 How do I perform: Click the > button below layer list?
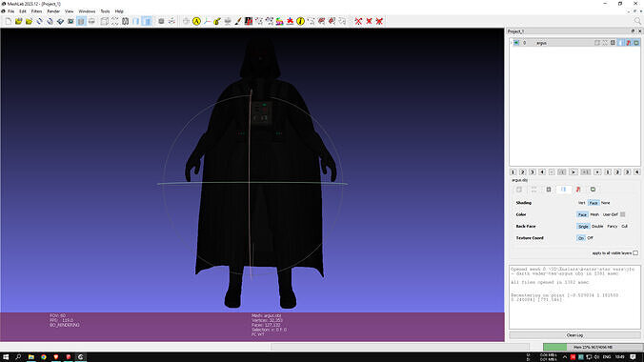pos(573,172)
